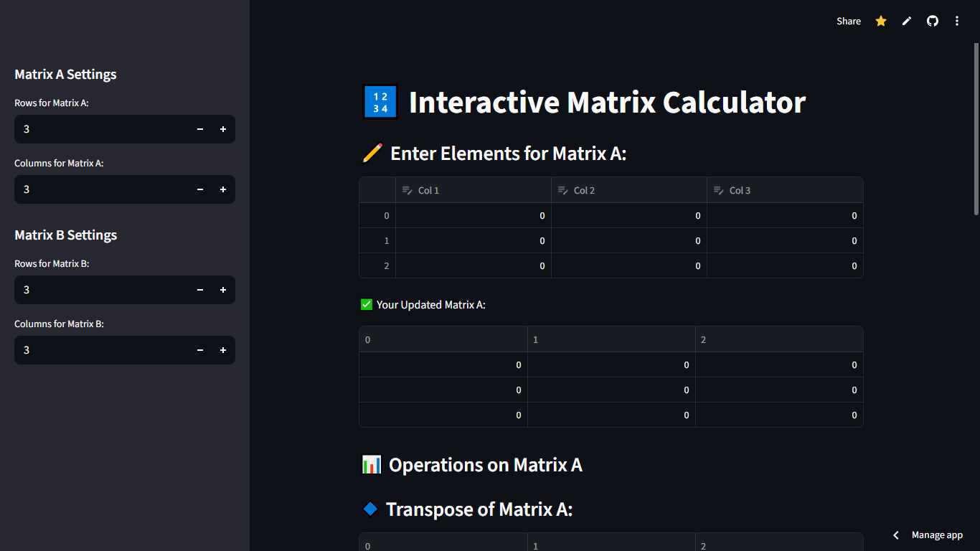Click the Your Updated Matrix A label
This screenshot has height=551, width=980.
coord(431,305)
